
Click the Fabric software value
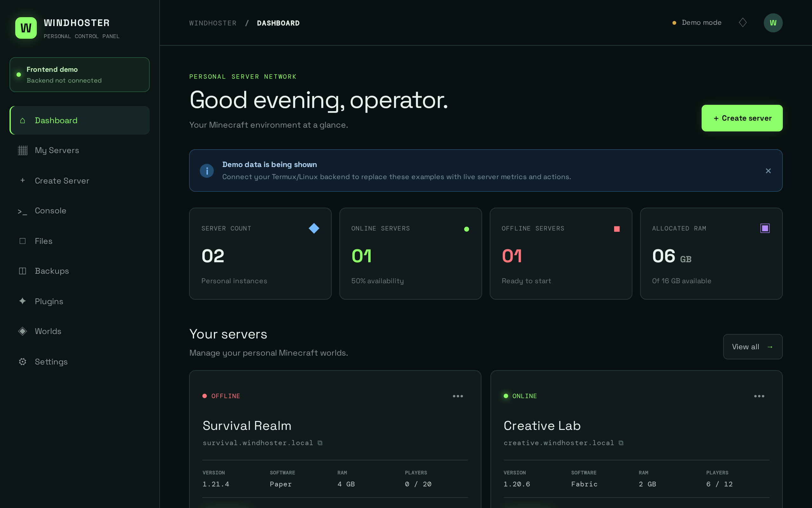coord(584,484)
